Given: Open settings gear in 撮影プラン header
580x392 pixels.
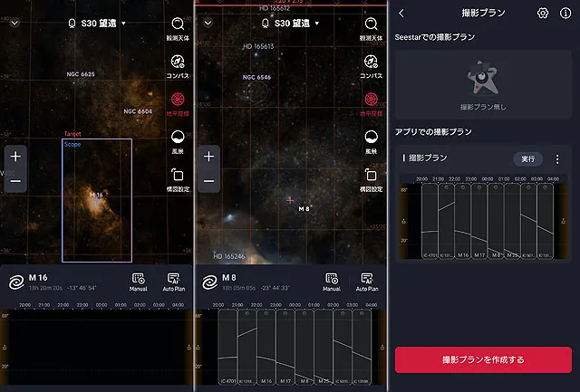Looking at the screenshot, I should [x=543, y=14].
